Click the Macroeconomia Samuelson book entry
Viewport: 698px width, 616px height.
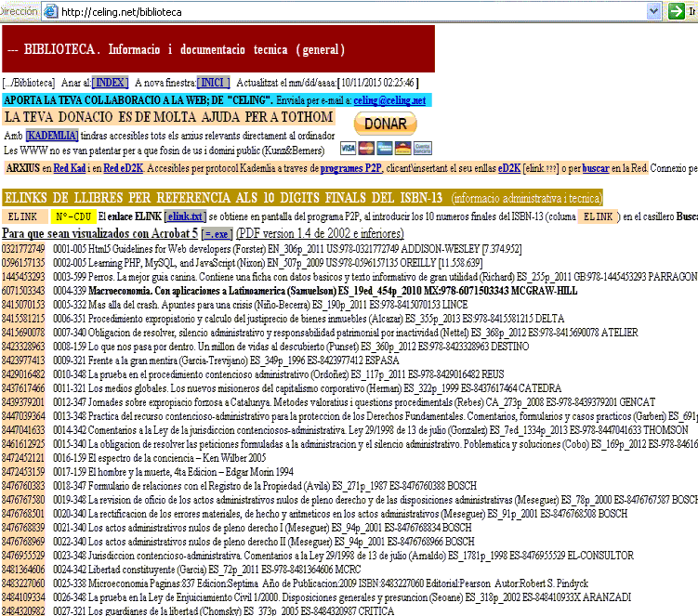point(315,291)
